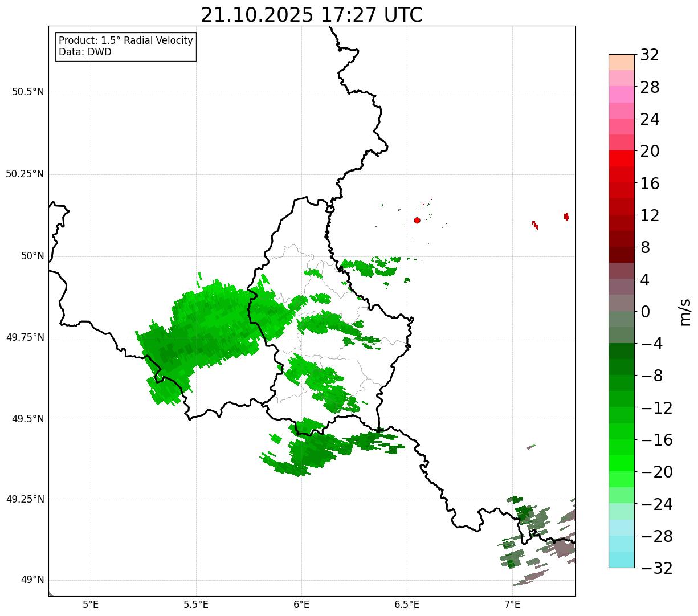
Task: Click the colorbar value −12
Action: tap(656, 408)
